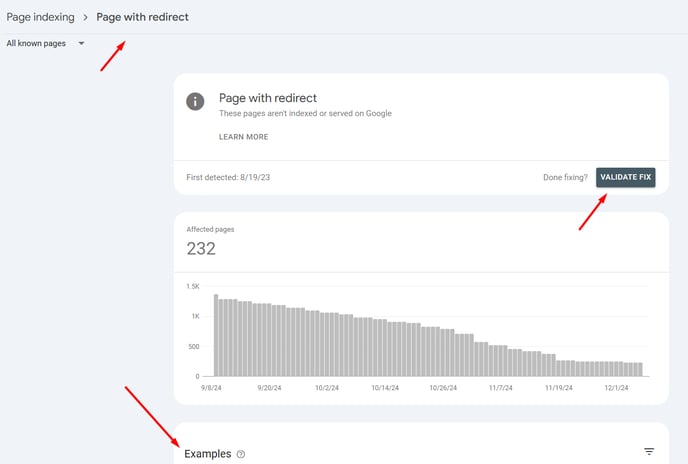The width and height of the screenshot is (688, 464).
Task: Go back to Page indexing breadcrumb
Action: pos(40,17)
